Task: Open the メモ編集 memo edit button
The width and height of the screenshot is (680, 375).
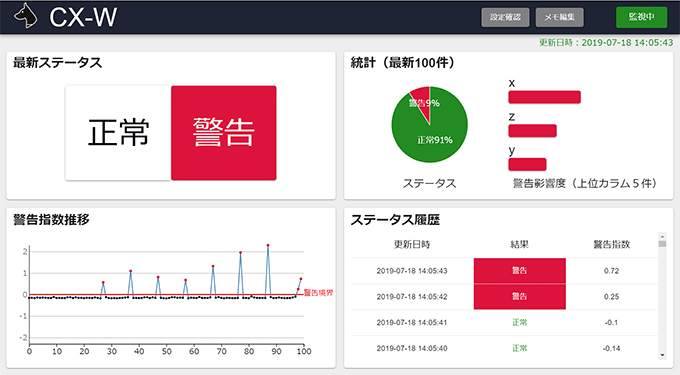Action: 559,17
